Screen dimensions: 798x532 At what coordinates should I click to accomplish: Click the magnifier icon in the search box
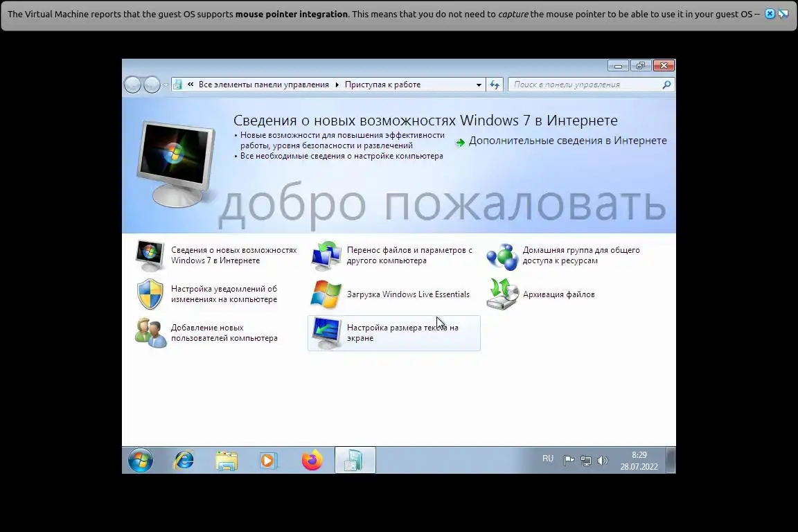click(666, 85)
